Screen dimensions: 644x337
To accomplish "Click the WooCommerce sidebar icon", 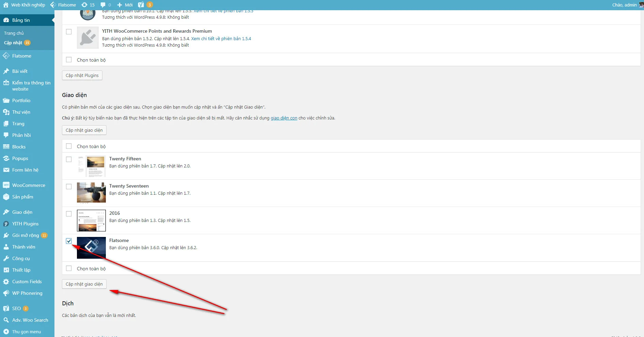I will pos(6,185).
